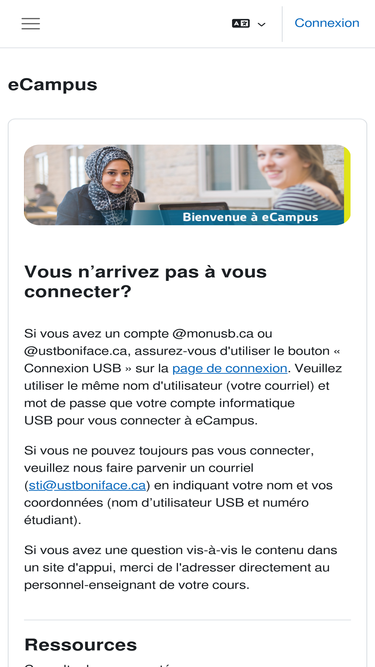The image size is (375, 667).
Task: Click paragraph starting 'Si vous ne pouvez toujours'
Action: tap(178, 485)
